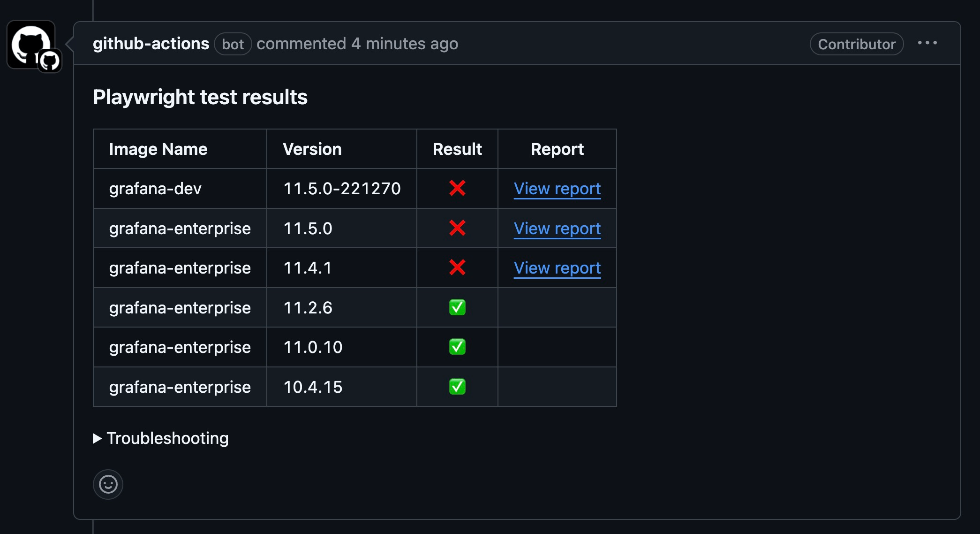Expand the Troubleshooting section
Image resolution: width=980 pixels, height=534 pixels.
coord(161,438)
